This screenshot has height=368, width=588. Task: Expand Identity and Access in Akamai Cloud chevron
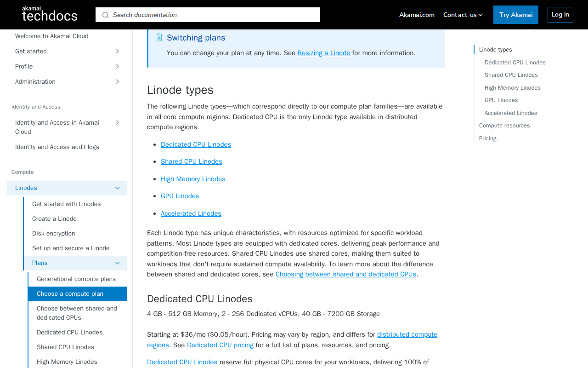(118, 122)
